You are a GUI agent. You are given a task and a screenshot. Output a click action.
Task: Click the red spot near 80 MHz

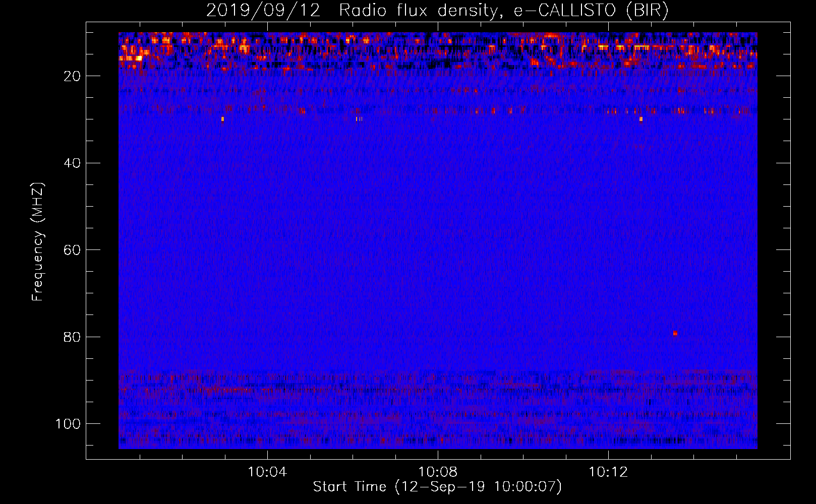tap(675, 333)
